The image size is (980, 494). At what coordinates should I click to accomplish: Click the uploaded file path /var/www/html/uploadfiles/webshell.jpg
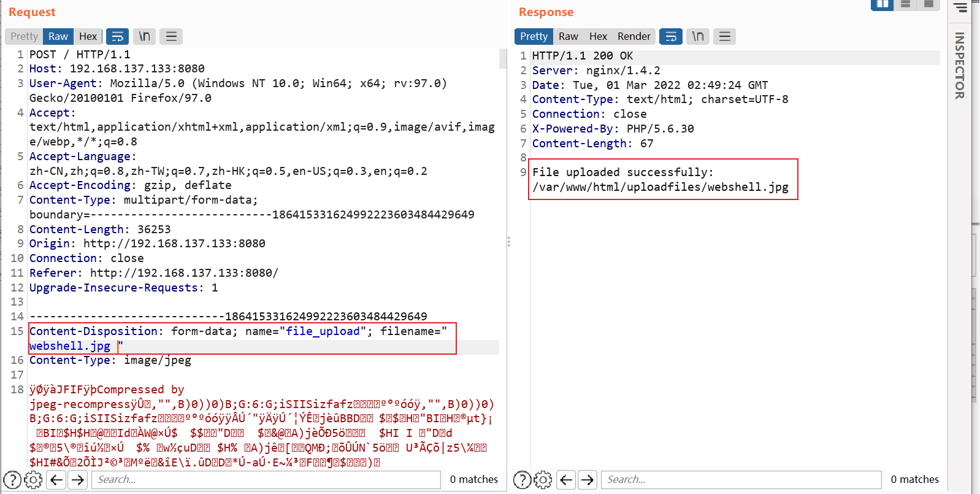(x=660, y=187)
